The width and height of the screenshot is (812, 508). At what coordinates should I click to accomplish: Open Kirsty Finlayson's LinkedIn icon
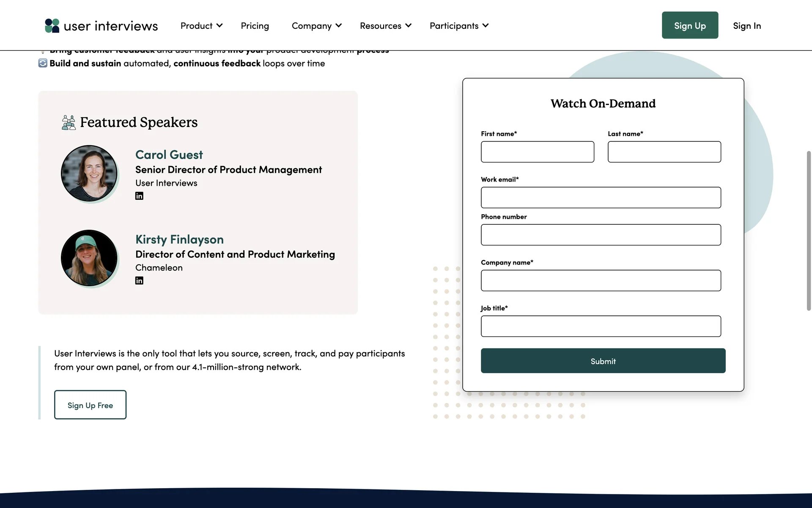click(139, 281)
